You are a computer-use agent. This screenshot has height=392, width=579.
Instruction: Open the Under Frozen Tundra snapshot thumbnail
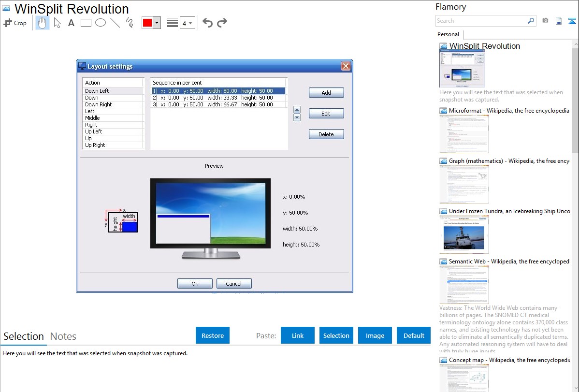click(464, 234)
